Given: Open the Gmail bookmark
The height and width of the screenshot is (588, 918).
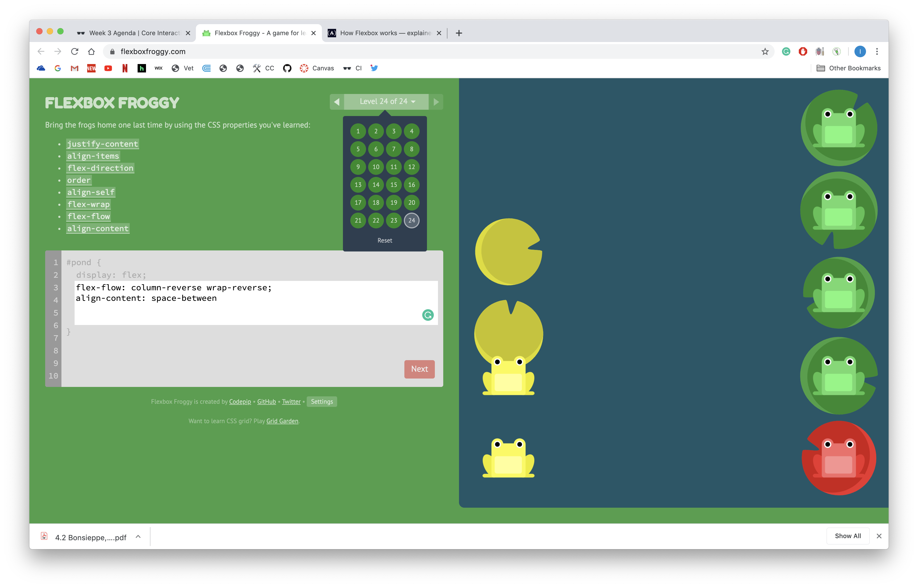Looking at the screenshot, I should tap(75, 68).
